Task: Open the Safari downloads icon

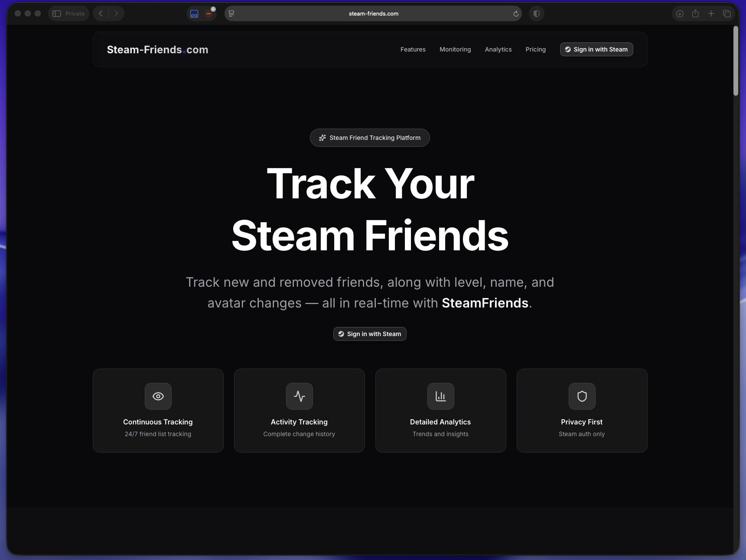Action: click(x=680, y=14)
